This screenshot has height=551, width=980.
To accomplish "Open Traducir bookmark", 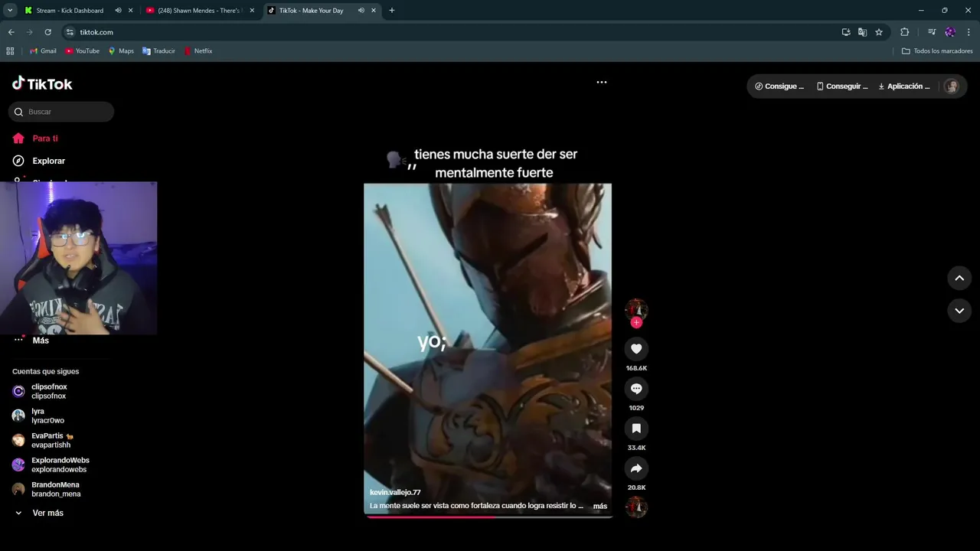I will coord(158,51).
